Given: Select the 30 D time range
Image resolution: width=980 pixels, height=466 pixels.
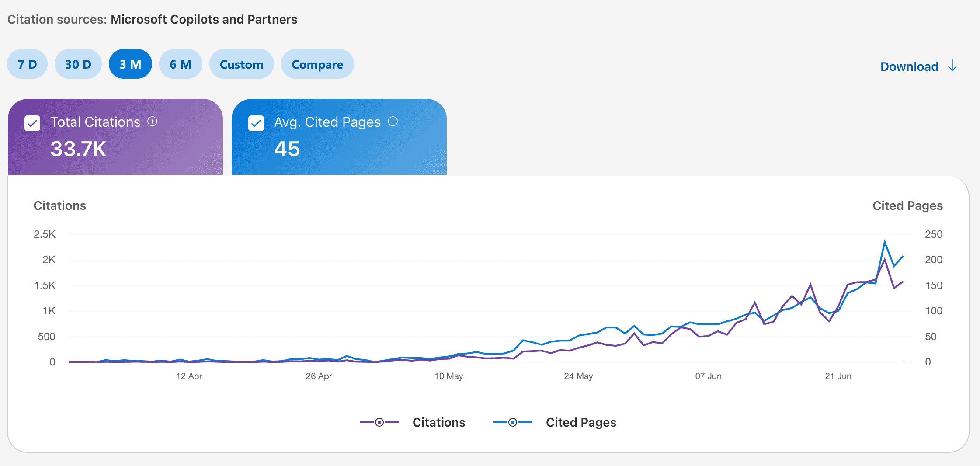Looking at the screenshot, I should coord(78,64).
